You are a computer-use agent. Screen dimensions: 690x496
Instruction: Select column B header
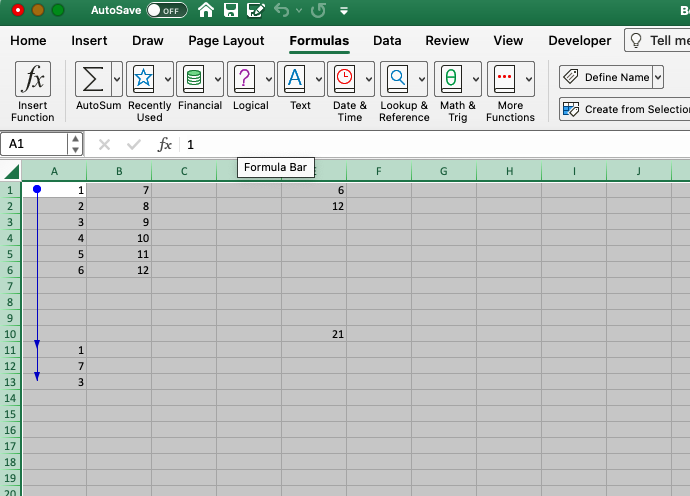click(x=119, y=171)
